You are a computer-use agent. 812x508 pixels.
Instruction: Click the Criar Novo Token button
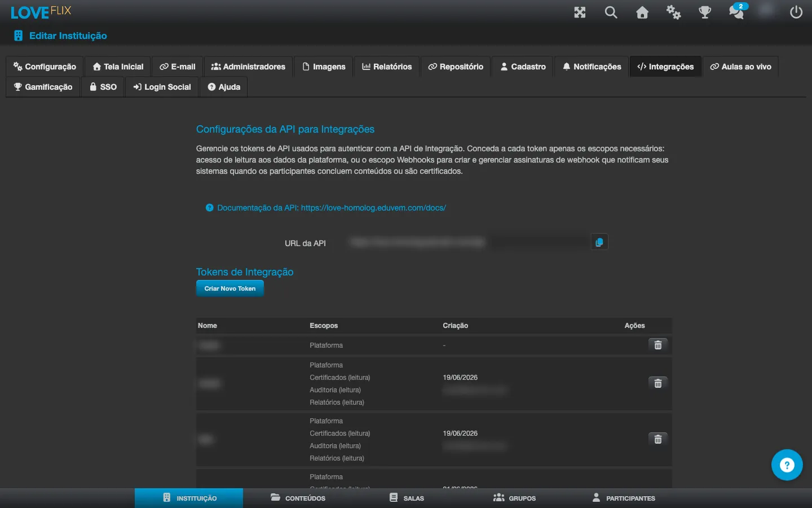(230, 288)
